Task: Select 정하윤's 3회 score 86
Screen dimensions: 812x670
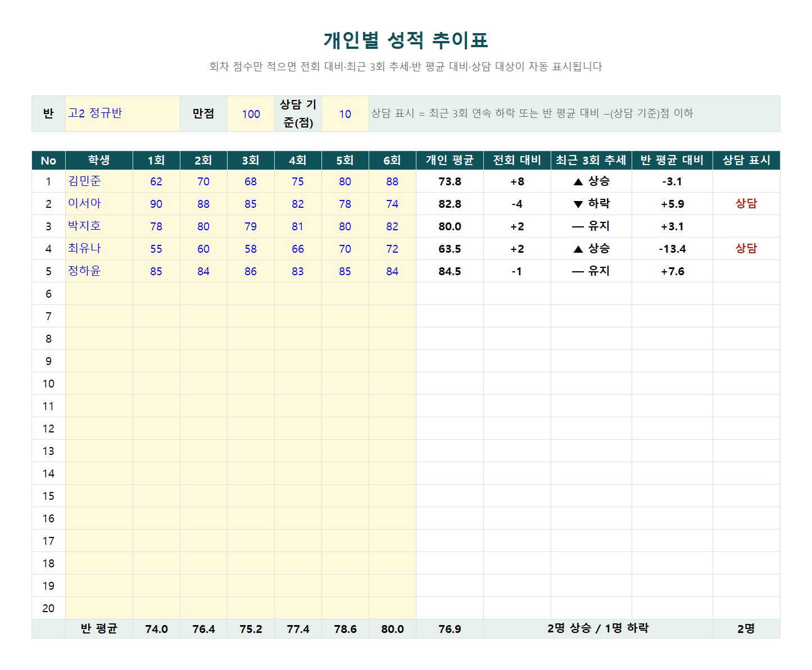Action: [x=251, y=271]
